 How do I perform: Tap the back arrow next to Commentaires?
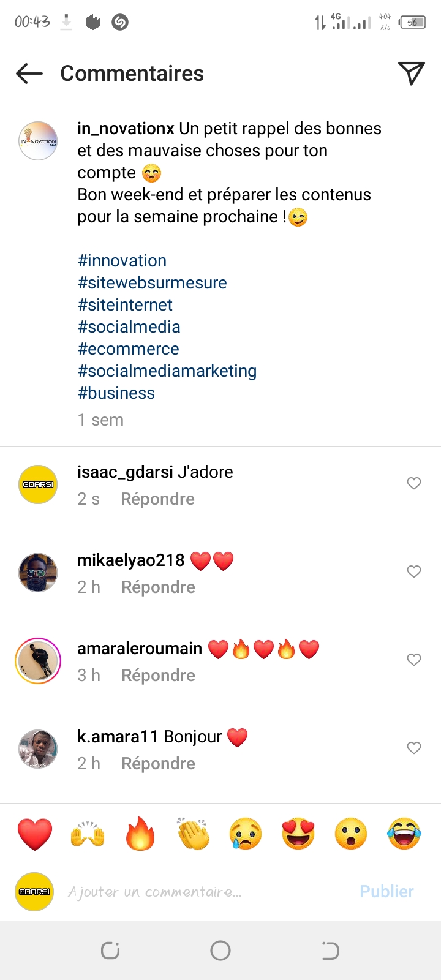tap(29, 73)
